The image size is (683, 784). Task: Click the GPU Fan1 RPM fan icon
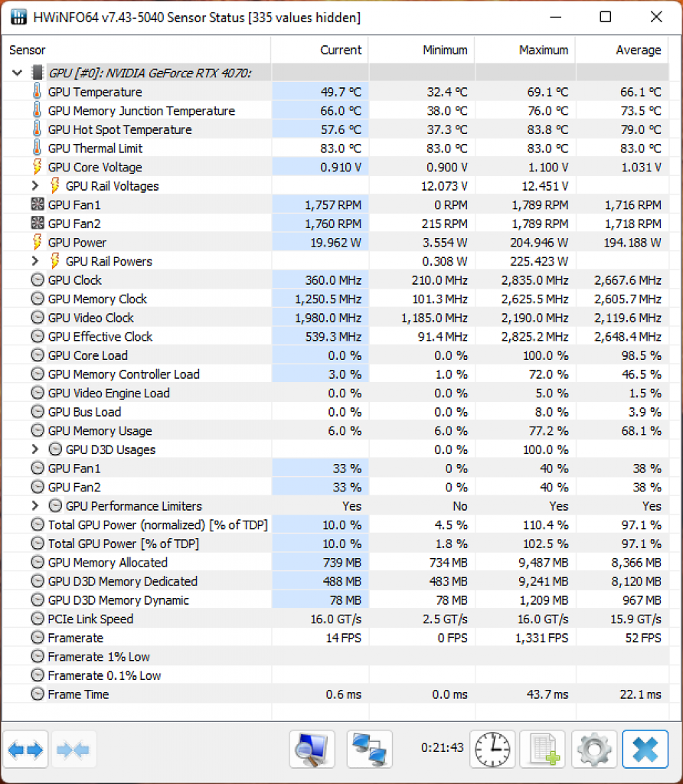pos(38,204)
